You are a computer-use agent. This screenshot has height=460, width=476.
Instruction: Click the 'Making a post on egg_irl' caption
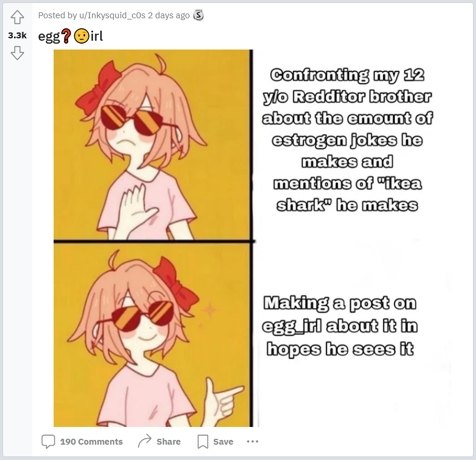[x=340, y=326]
